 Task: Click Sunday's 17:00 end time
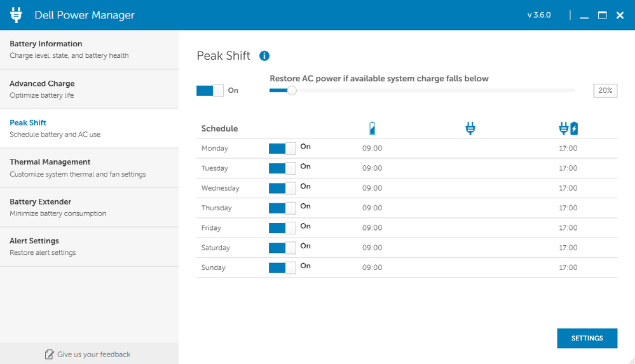[568, 267]
